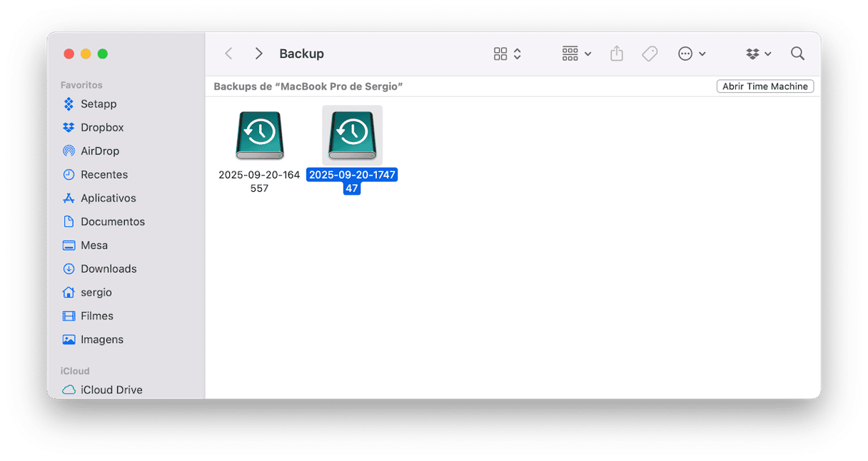Select AirDrop in the sidebar

[x=99, y=151]
